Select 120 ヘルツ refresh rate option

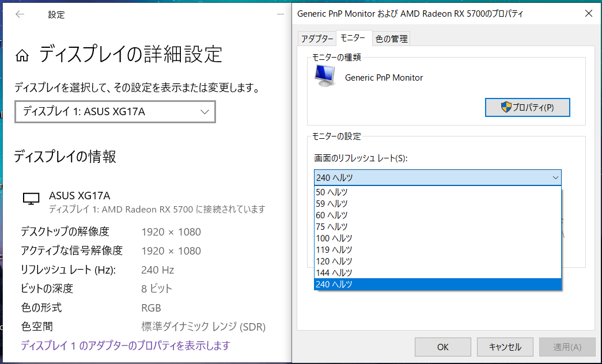click(438, 261)
